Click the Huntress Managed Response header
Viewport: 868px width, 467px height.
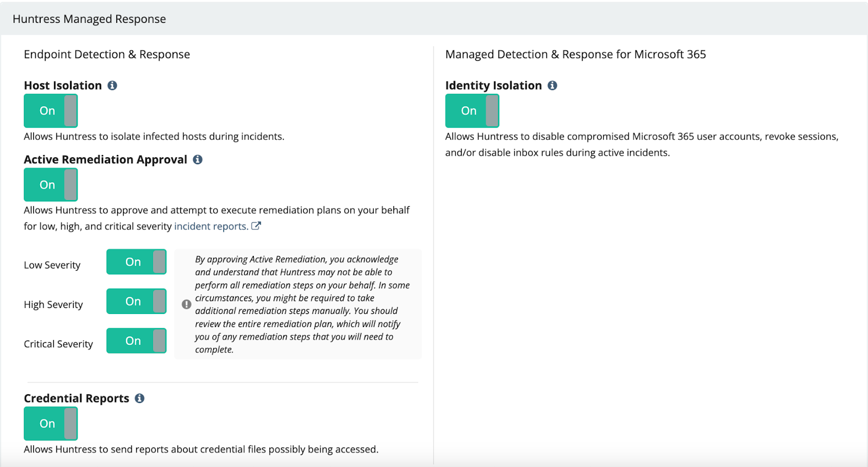click(90, 19)
